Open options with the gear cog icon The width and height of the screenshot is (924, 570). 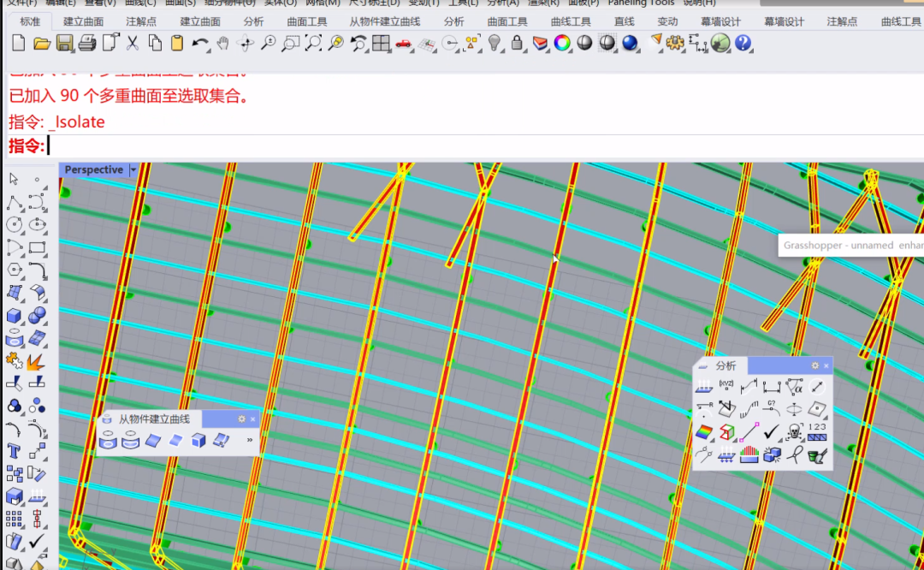675,43
